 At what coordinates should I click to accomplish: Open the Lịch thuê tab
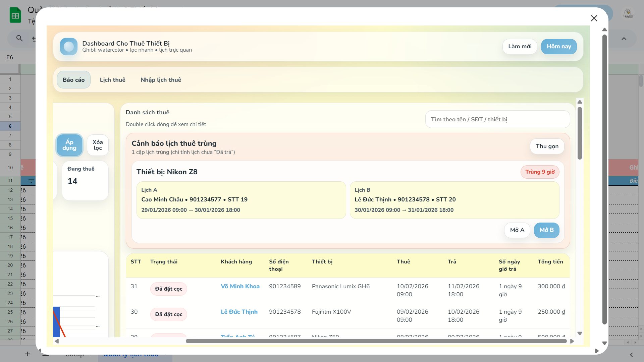(112, 80)
